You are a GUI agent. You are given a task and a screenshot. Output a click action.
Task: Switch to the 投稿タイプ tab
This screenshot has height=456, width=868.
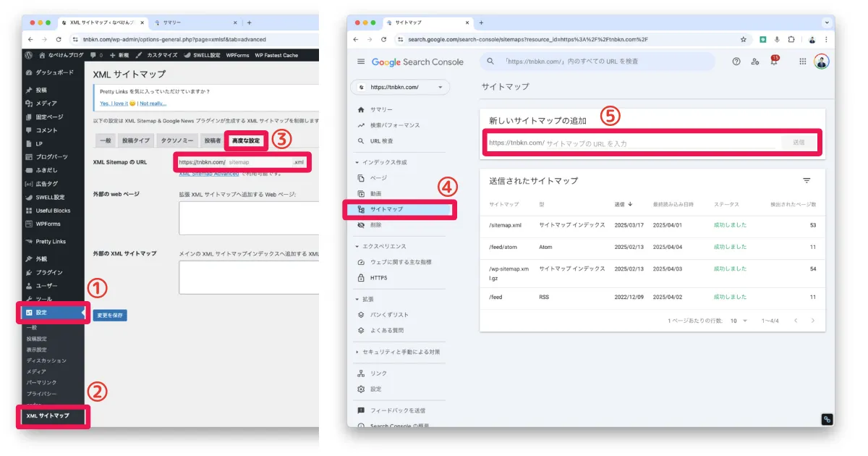[137, 141]
